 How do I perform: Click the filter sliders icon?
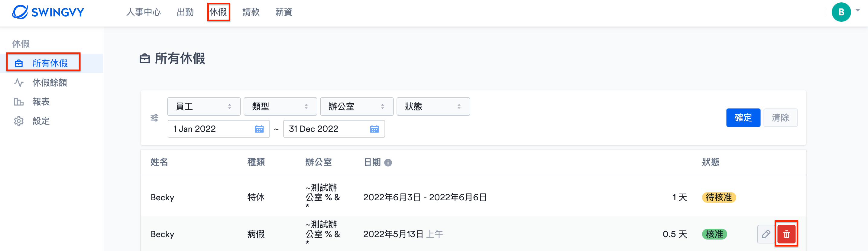154,118
